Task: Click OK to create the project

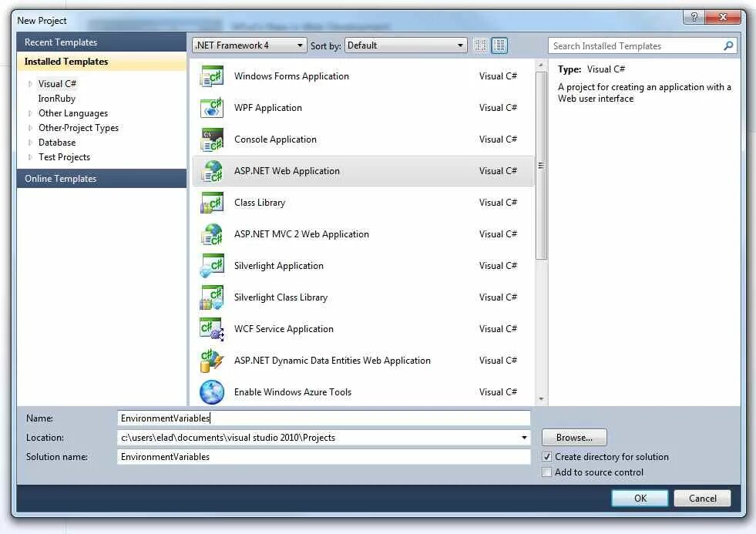Action: [x=640, y=499]
